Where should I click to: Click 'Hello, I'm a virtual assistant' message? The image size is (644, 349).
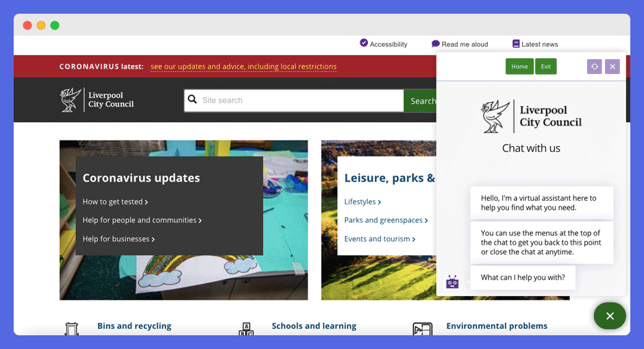click(542, 203)
